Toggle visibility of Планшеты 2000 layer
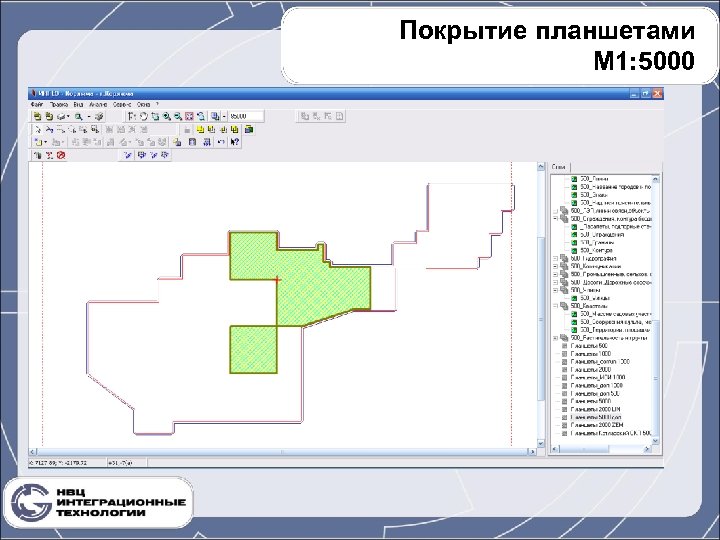 tap(565, 370)
